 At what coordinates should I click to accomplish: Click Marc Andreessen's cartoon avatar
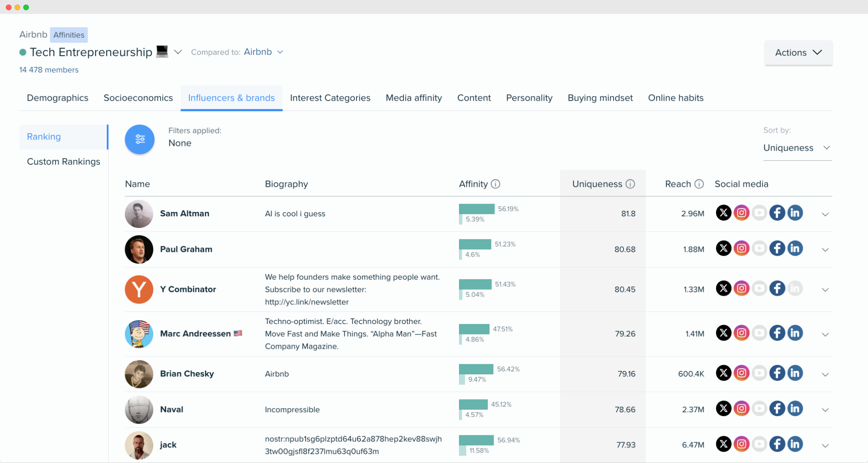tap(139, 334)
